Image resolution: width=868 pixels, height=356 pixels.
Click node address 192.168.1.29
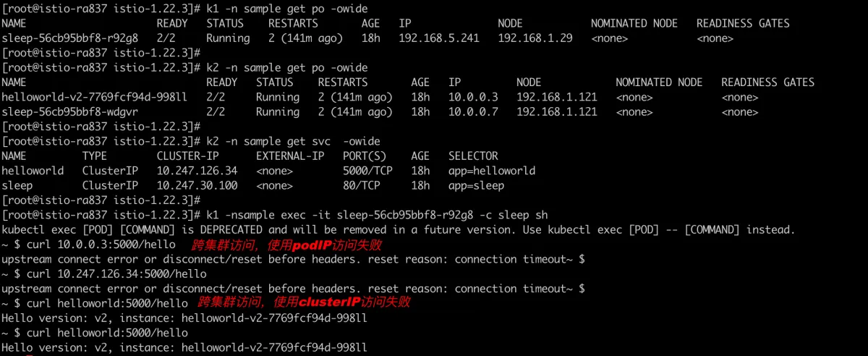point(535,38)
